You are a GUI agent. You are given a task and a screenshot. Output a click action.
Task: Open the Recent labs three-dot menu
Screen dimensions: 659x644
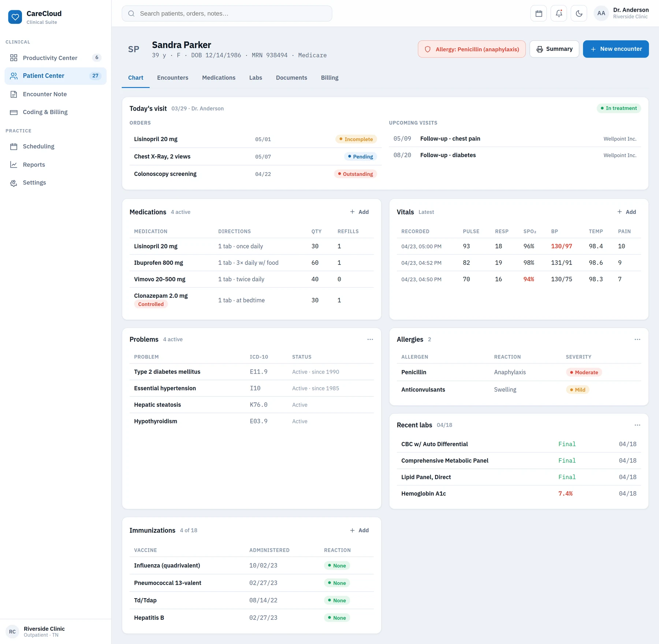click(637, 425)
